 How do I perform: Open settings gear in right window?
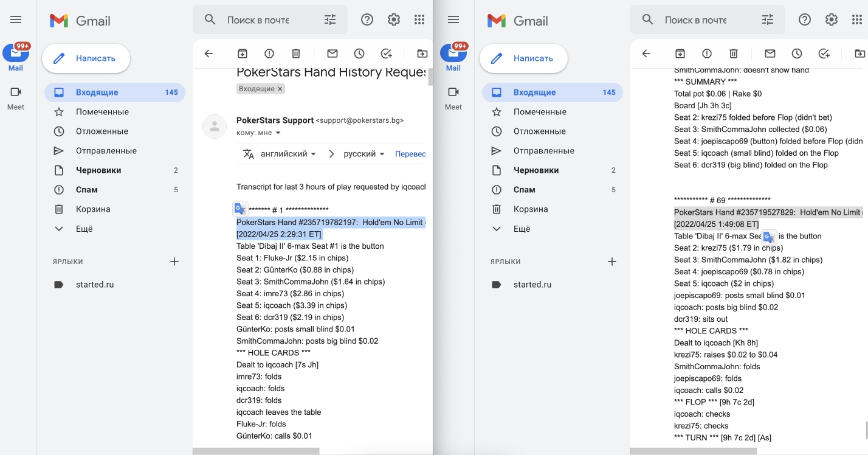pyautogui.click(x=832, y=19)
